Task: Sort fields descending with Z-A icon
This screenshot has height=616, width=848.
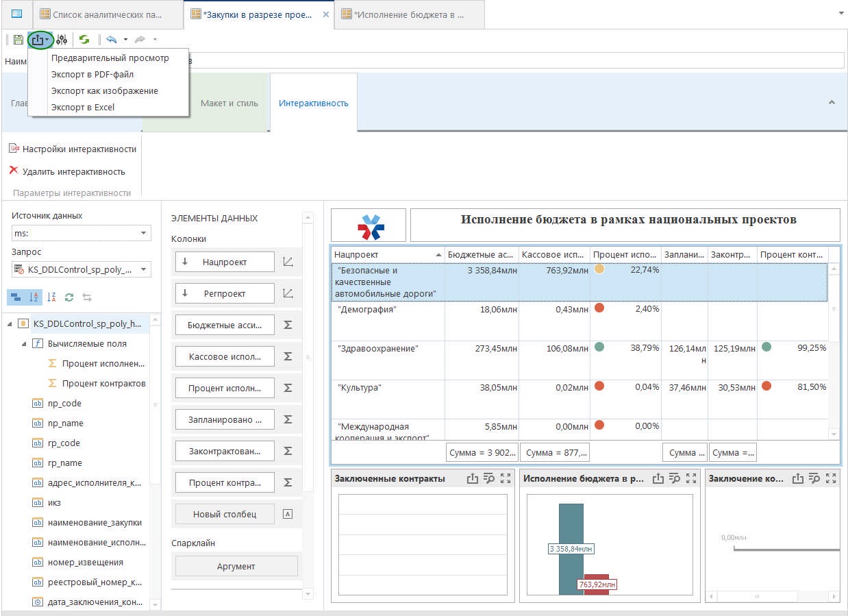Action: click(51, 297)
